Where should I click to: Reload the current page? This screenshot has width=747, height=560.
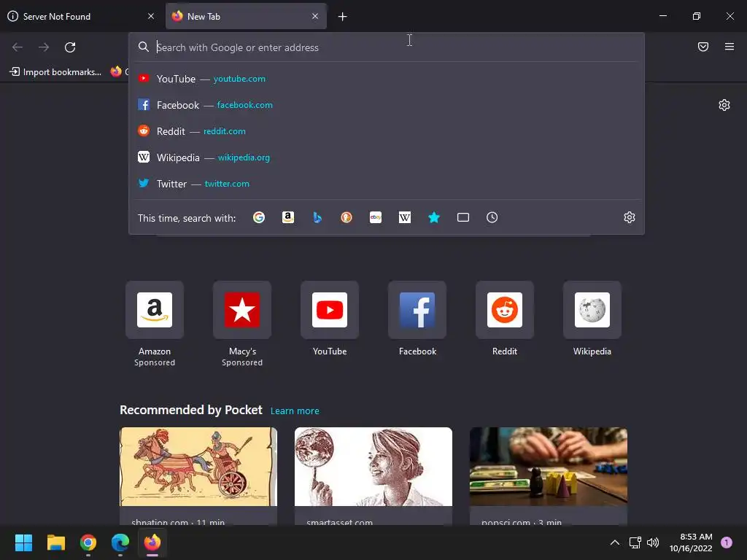(70, 47)
